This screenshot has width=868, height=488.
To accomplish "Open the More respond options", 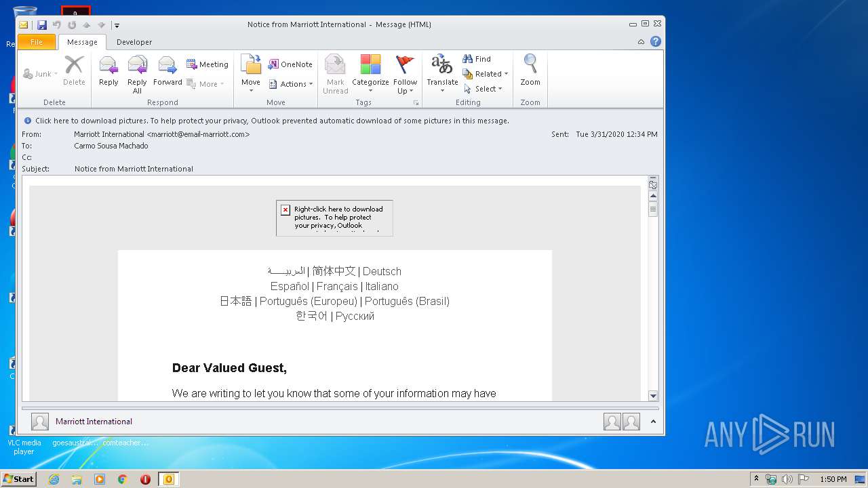I will click(x=205, y=84).
